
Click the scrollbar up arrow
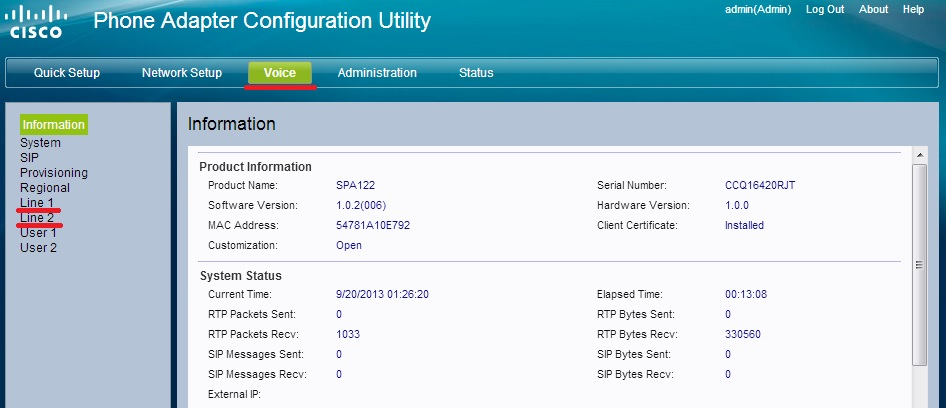919,156
